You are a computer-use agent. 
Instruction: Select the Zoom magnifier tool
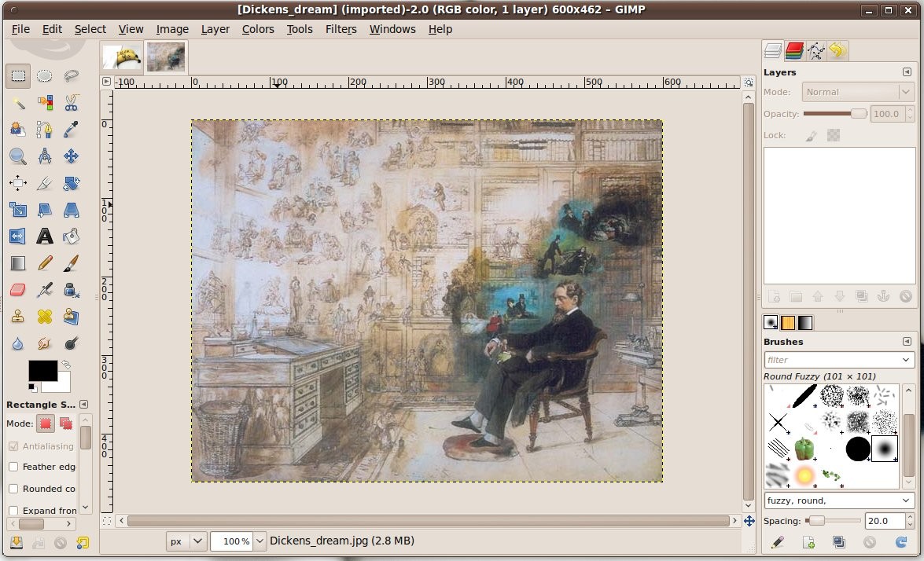(x=17, y=156)
